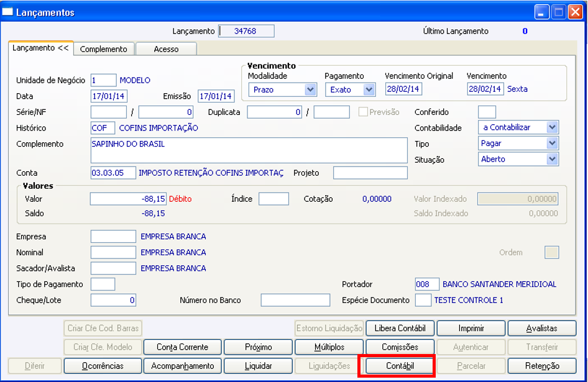Screen dimensions: 588x382
Task: Click the Retenção button
Action: [542, 366]
